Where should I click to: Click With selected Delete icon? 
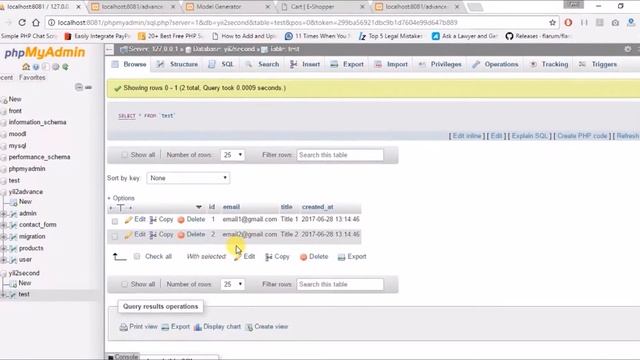tap(303, 257)
